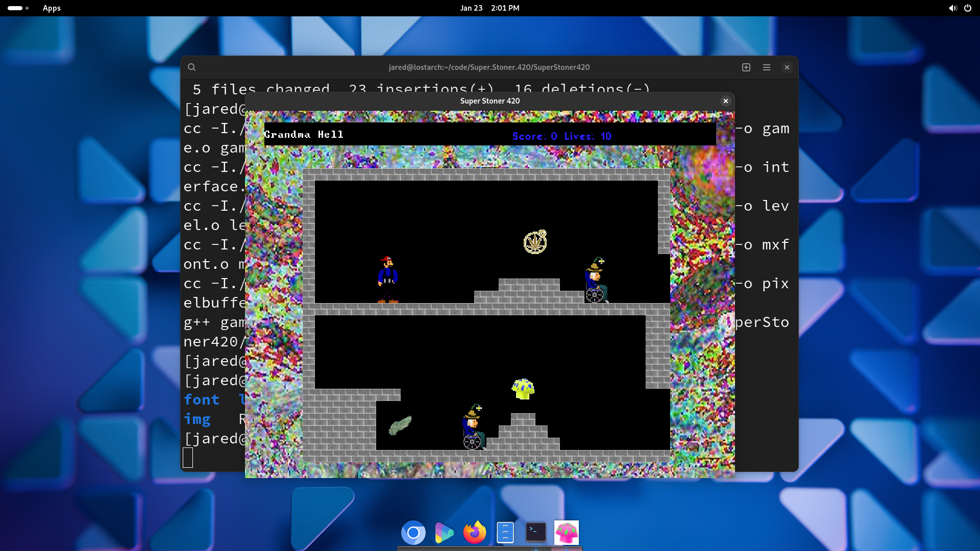Click the green bud item near the lower-left bricks

(x=400, y=425)
